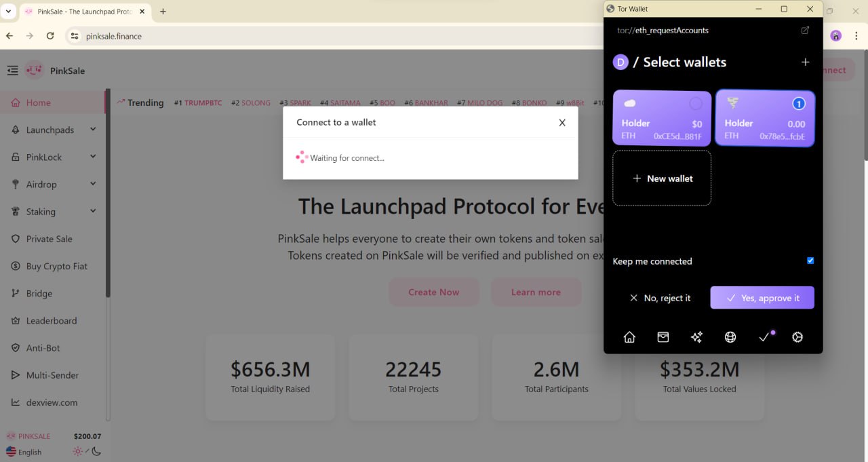Image resolution: width=868 pixels, height=462 pixels.
Task: Click the PinkSale sidebar collapse menu icon
Action: coord(12,71)
